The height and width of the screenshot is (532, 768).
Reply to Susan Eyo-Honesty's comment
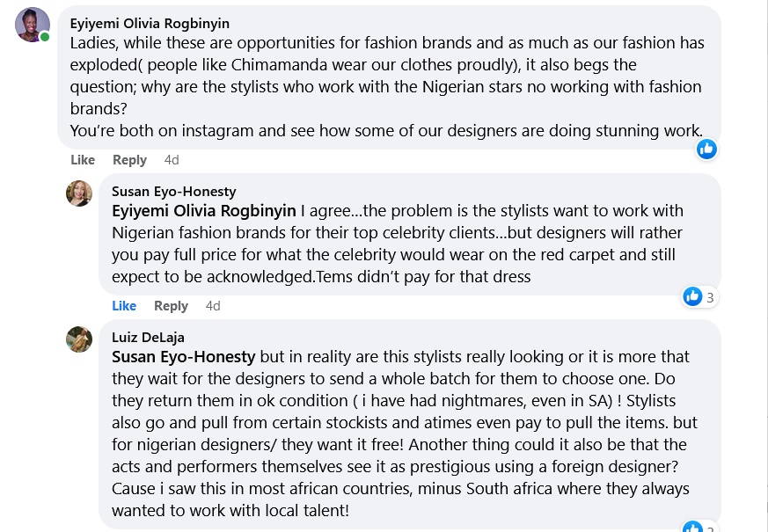(171, 306)
